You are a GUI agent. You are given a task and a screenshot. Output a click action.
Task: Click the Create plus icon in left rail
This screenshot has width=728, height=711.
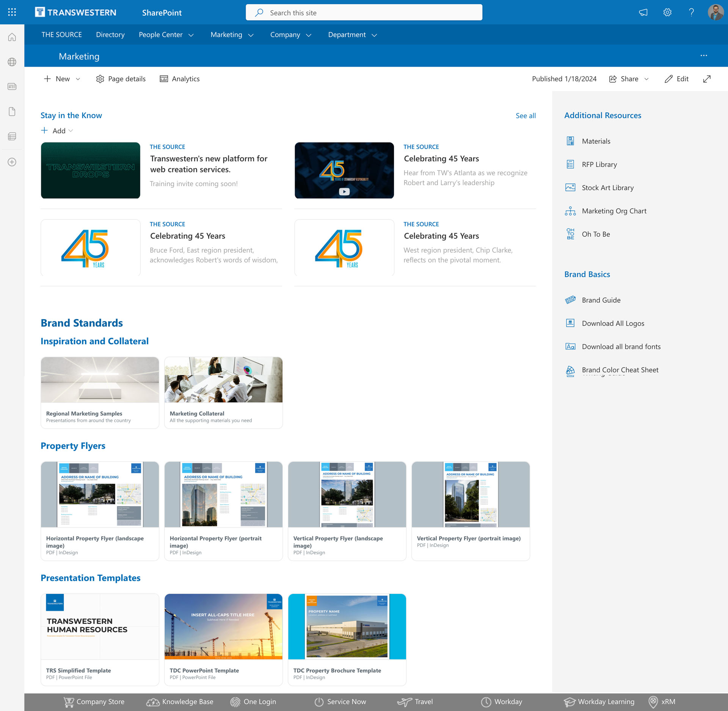point(12,162)
